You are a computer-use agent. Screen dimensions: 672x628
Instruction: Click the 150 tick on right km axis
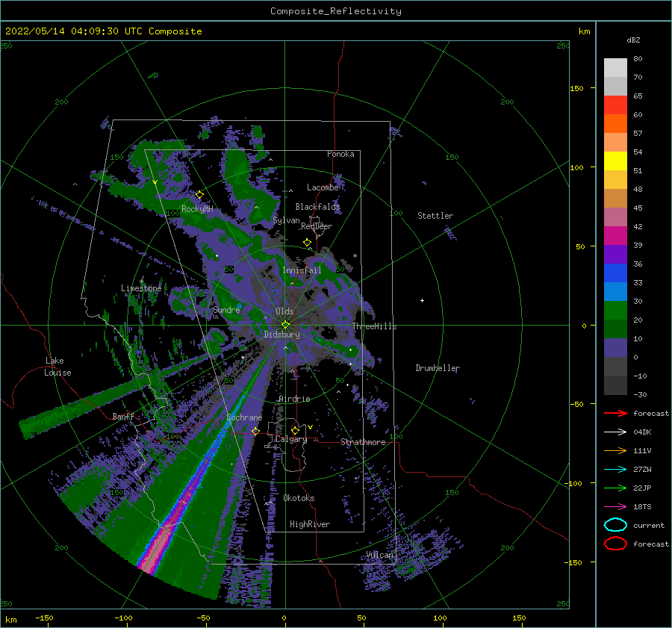(576, 88)
